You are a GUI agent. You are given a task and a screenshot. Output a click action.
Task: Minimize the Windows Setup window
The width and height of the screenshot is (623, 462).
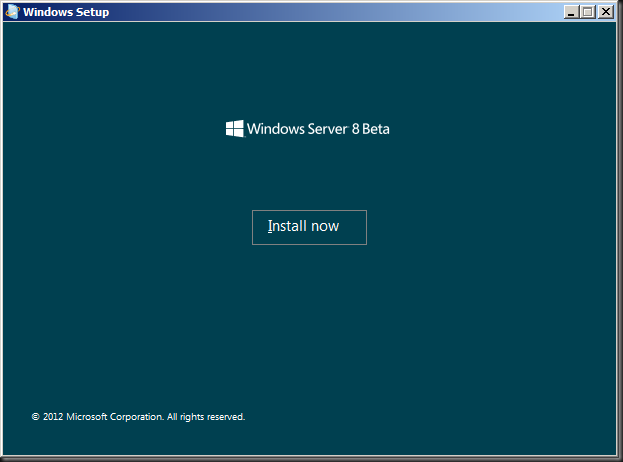(x=571, y=12)
